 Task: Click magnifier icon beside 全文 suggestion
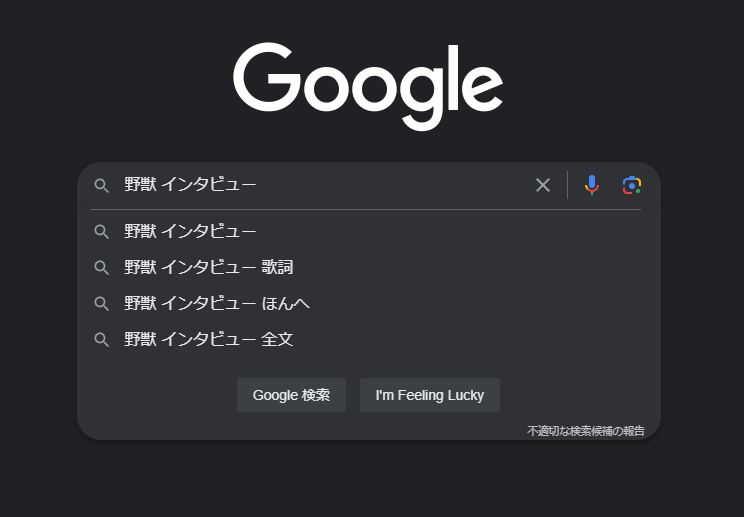tap(102, 340)
